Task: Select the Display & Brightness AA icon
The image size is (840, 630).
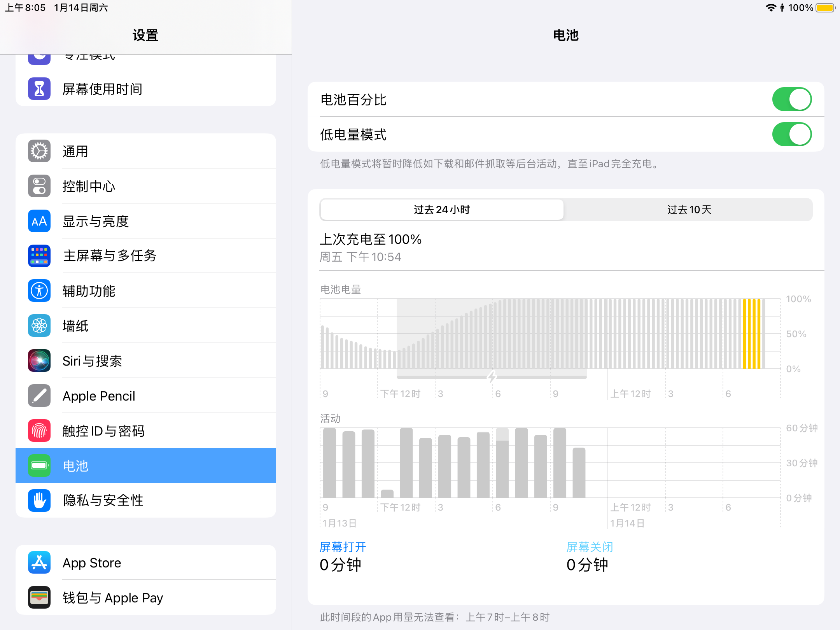Action: coord(39,221)
